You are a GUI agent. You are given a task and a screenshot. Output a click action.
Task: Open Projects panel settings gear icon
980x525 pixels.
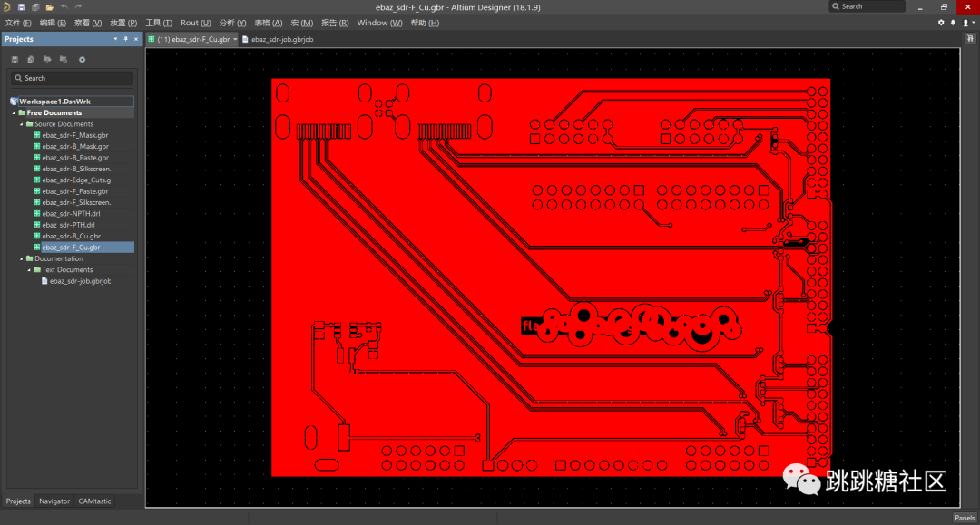point(82,59)
